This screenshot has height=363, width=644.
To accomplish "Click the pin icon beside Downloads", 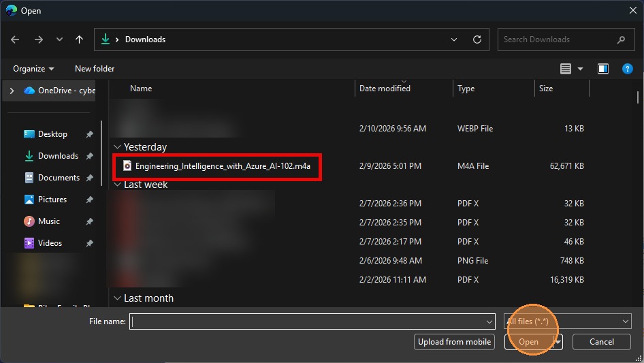I will click(90, 156).
